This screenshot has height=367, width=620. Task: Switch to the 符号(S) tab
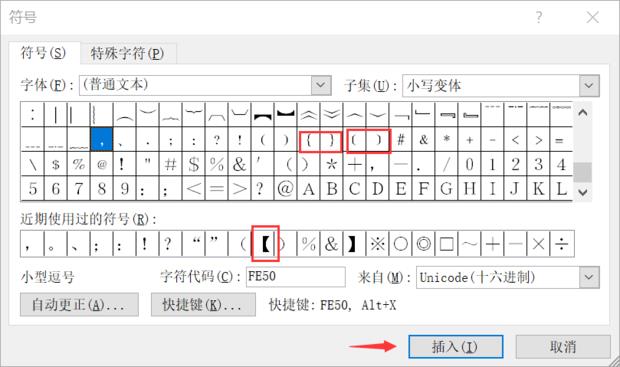(43, 53)
